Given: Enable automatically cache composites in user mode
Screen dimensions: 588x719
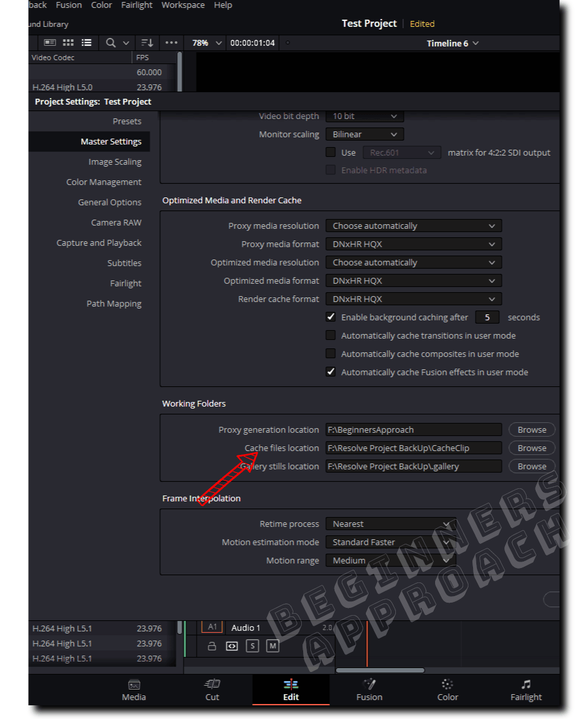Looking at the screenshot, I should point(331,354).
